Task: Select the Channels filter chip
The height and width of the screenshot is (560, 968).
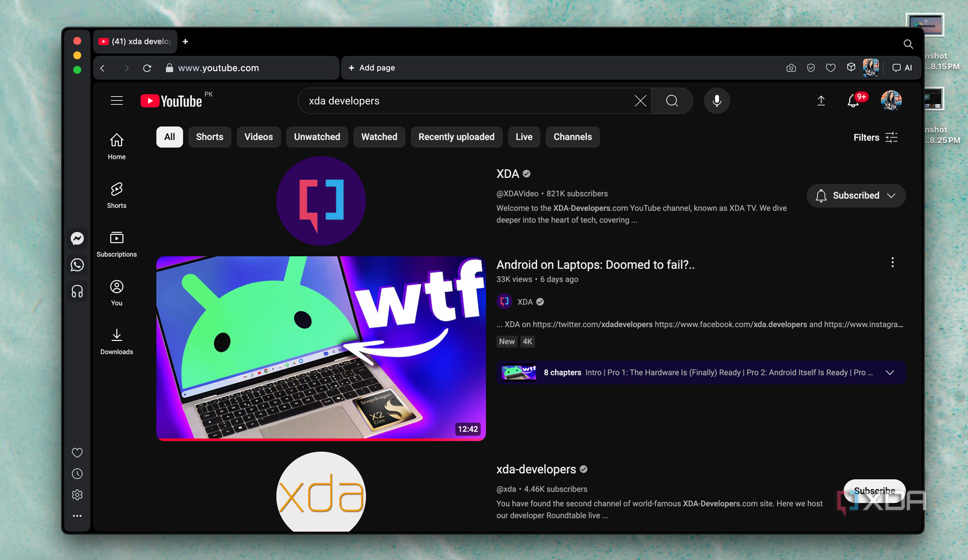Action: (572, 137)
